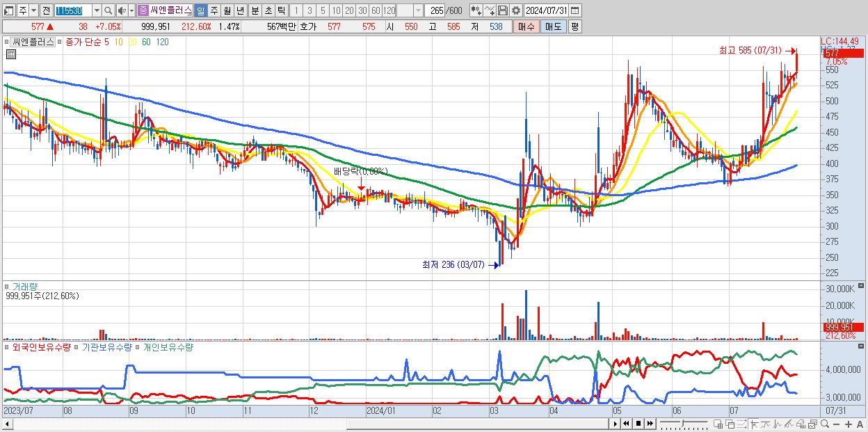Click the purple 증 badge icon
Image resolution: width=868 pixels, height=432 pixels.
(x=143, y=11)
